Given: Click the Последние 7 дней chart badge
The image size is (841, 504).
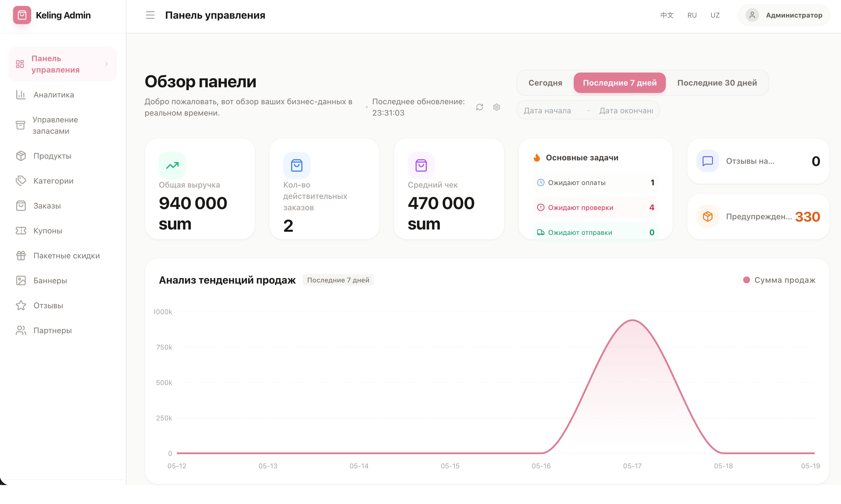Looking at the screenshot, I should click(338, 280).
